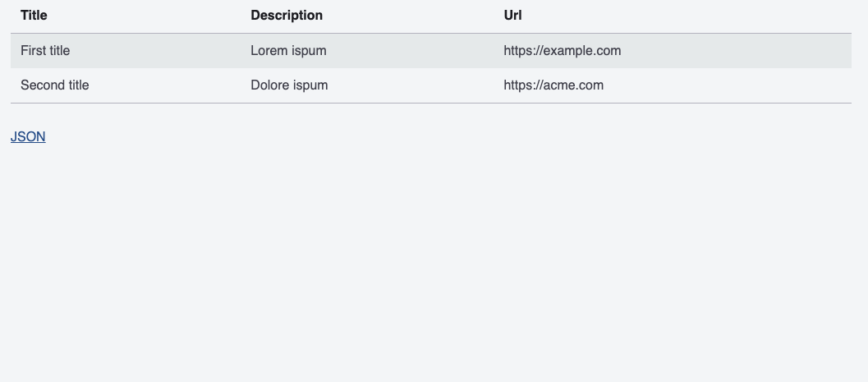The width and height of the screenshot is (868, 382).
Task: Click 'ispum' in the Dolore row
Action: point(310,85)
